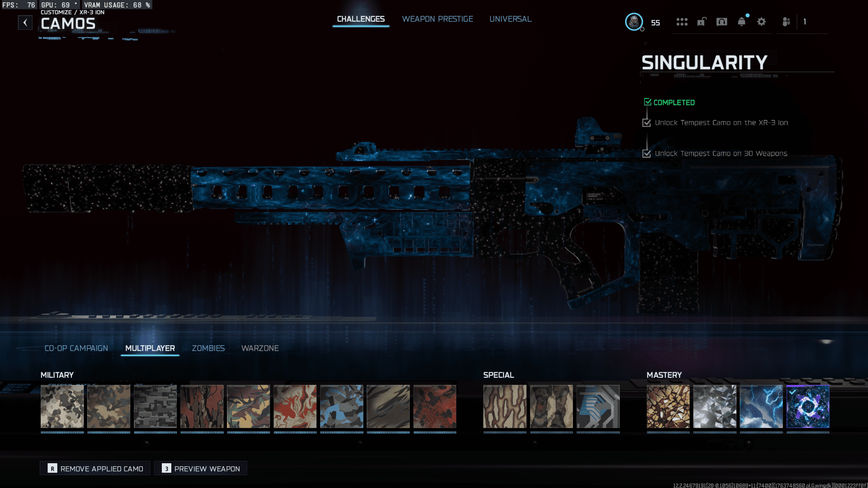The image size is (868, 488).
Task: Select the first Military camo thumbnail
Action: pos(62,406)
